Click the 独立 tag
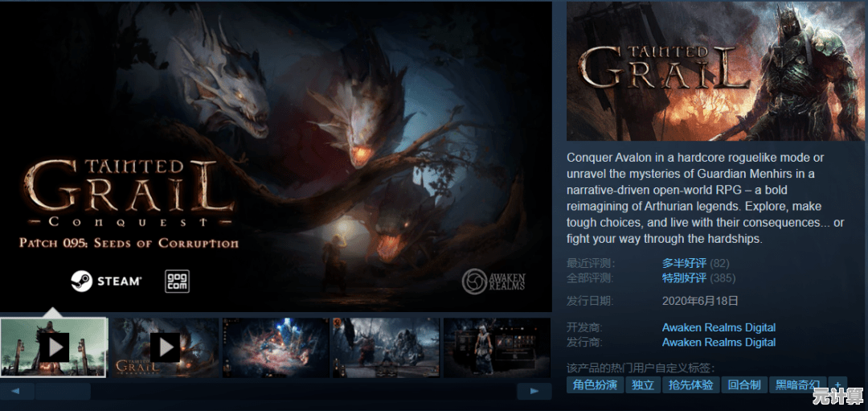This screenshot has width=868, height=411. 643,385
